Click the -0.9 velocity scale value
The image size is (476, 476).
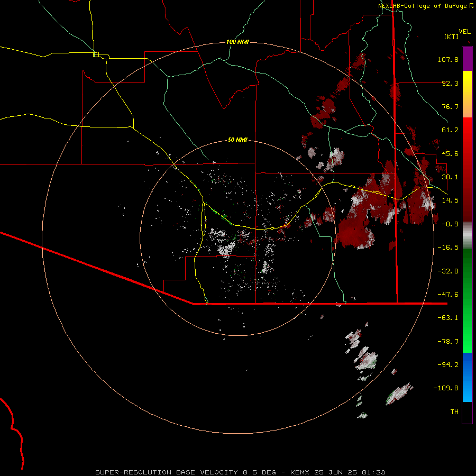(x=450, y=224)
